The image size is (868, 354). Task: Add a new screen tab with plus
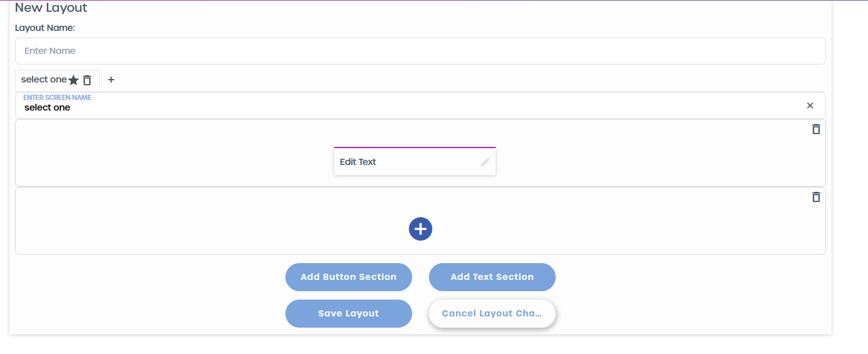[x=111, y=80]
